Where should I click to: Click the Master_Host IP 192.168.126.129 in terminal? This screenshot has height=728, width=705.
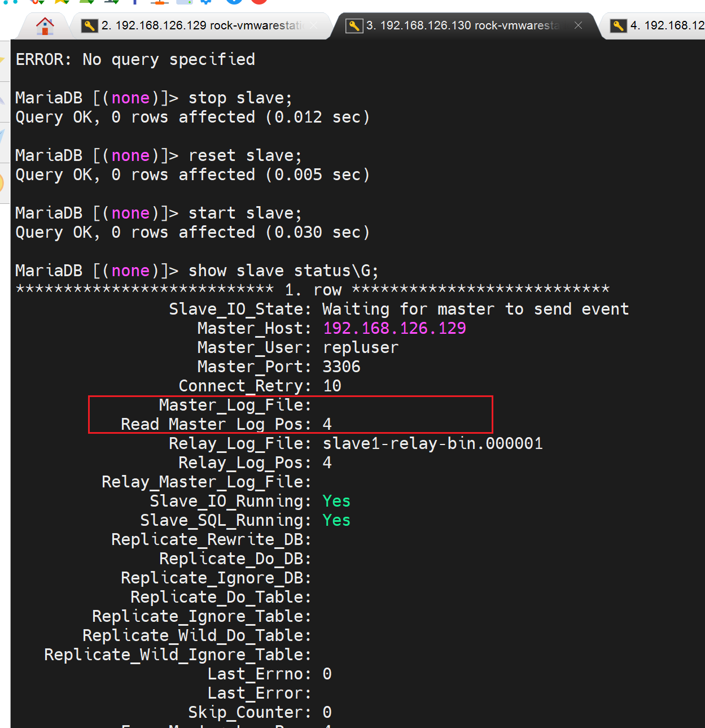click(x=394, y=328)
